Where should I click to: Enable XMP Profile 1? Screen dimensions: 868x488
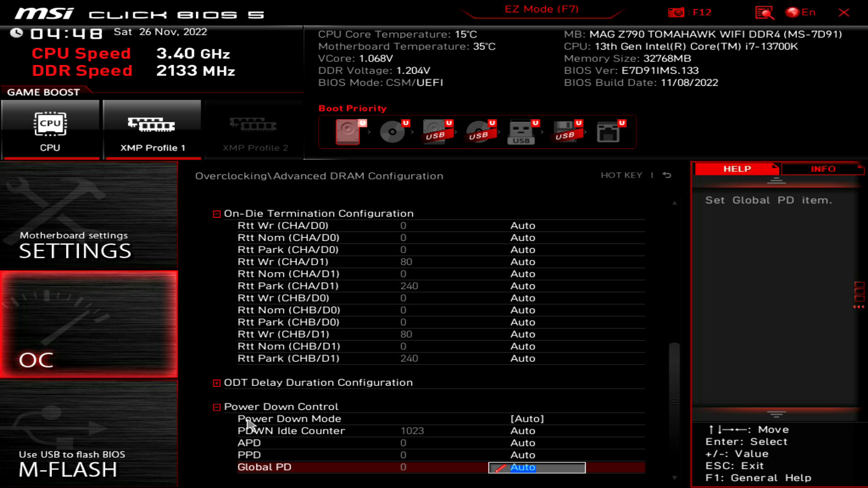pyautogui.click(x=152, y=130)
